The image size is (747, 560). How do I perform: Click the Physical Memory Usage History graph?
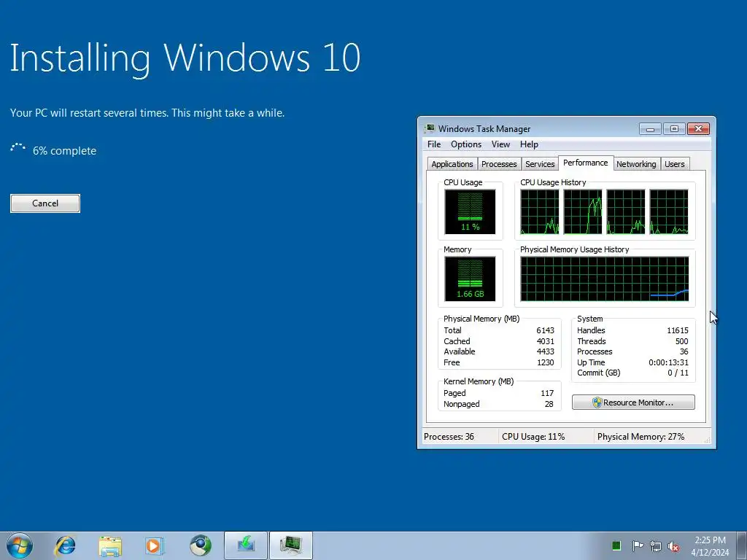(x=605, y=279)
